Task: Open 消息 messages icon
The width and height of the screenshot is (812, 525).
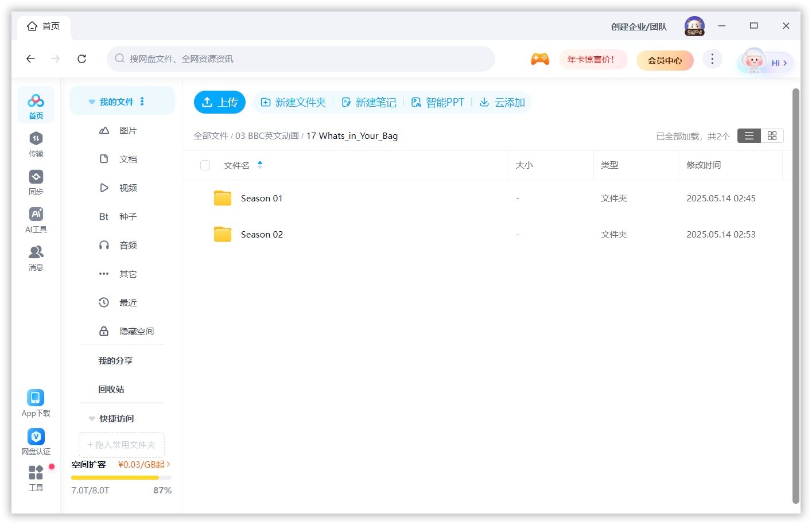Action: pyautogui.click(x=36, y=252)
